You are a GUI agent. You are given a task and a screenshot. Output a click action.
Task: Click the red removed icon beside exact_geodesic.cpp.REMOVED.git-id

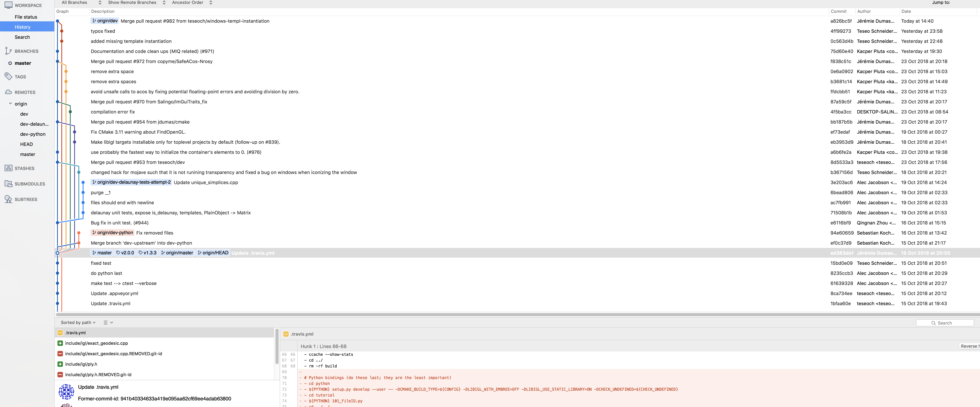coord(60,353)
